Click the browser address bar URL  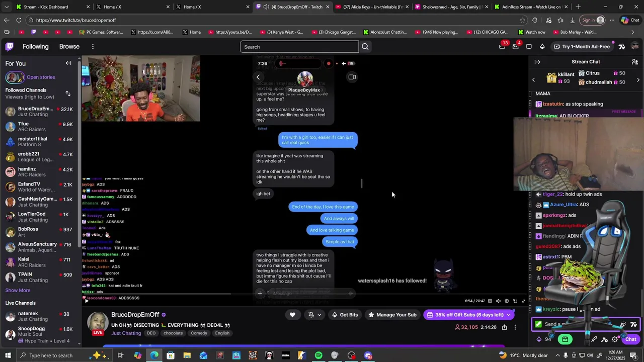[x=76, y=20]
